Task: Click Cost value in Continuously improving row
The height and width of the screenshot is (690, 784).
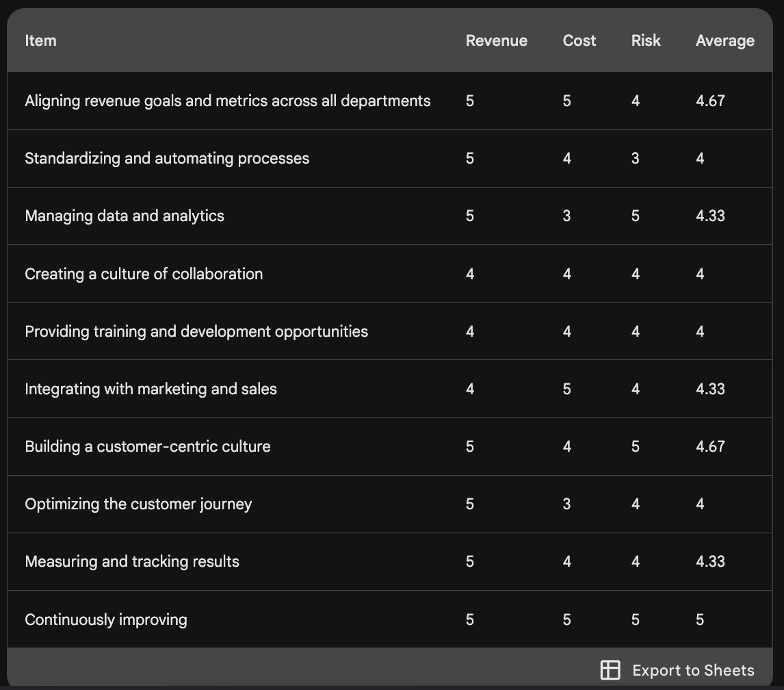Action: pyautogui.click(x=566, y=619)
